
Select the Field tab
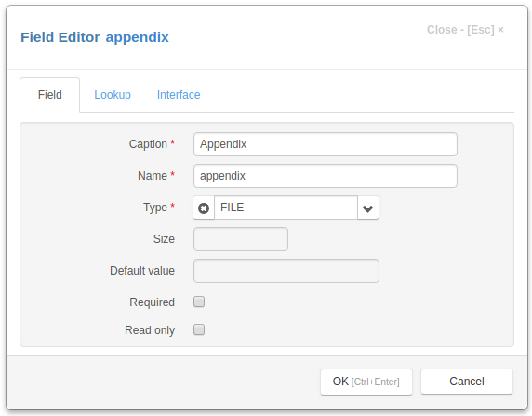point(50,95)
